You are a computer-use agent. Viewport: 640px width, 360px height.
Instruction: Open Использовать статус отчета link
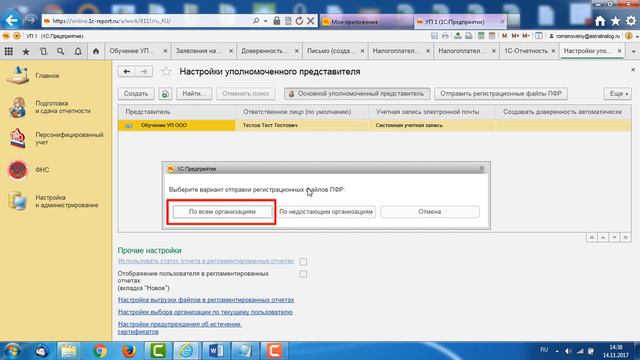point(206,261)
